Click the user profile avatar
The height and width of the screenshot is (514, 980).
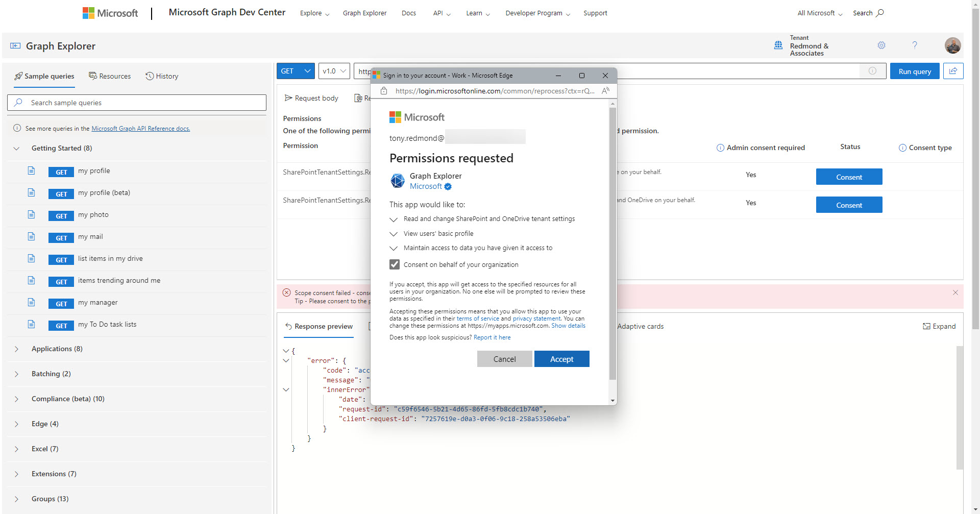pyautogui.click(x=952, y=45)
